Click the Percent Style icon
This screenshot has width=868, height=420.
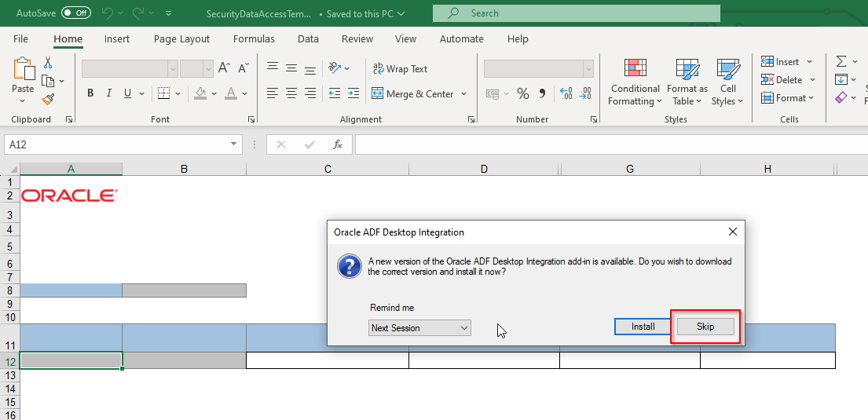(x=522, y=93)
